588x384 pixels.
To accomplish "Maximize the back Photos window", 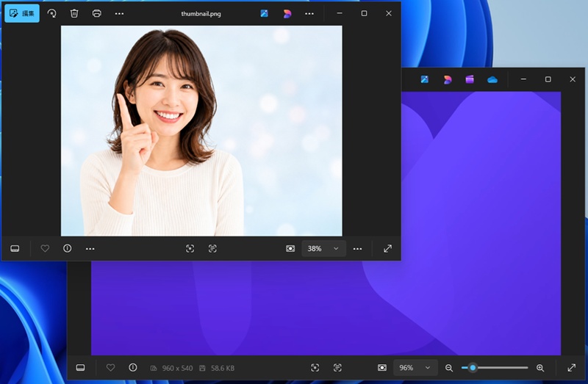I will point(548,79).
